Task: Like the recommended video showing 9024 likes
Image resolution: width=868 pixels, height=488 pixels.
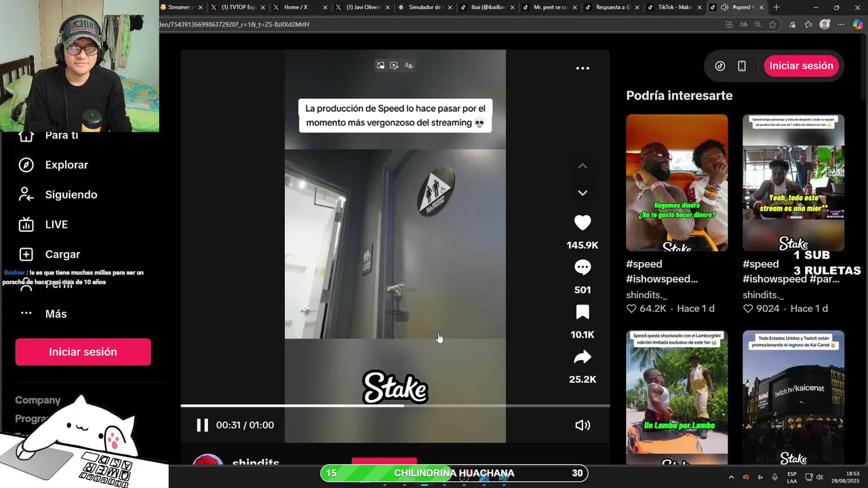Action: point(748,308)
